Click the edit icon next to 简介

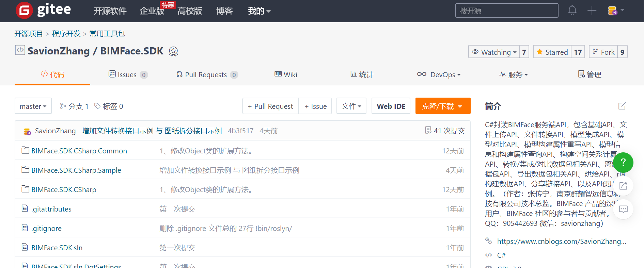pyautogui.click(x=622, y=106)
